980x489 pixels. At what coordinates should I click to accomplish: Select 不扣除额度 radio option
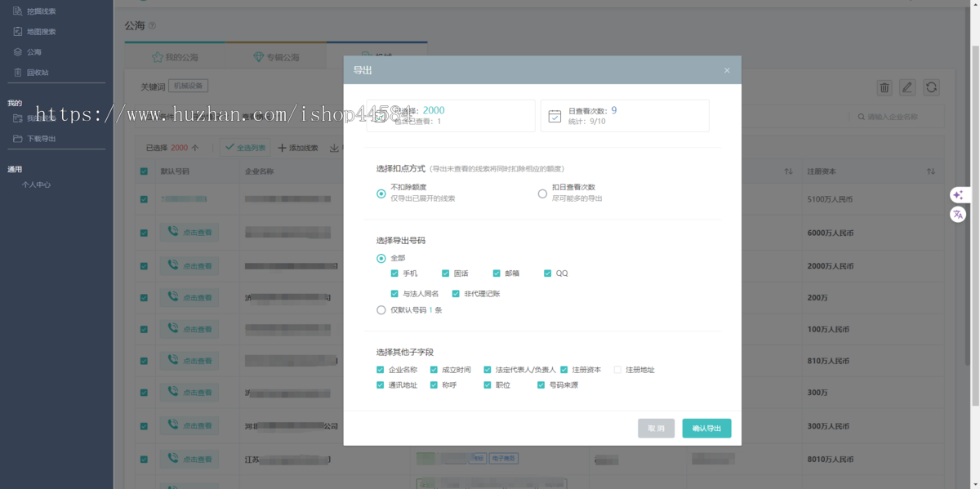click(381, 193)
